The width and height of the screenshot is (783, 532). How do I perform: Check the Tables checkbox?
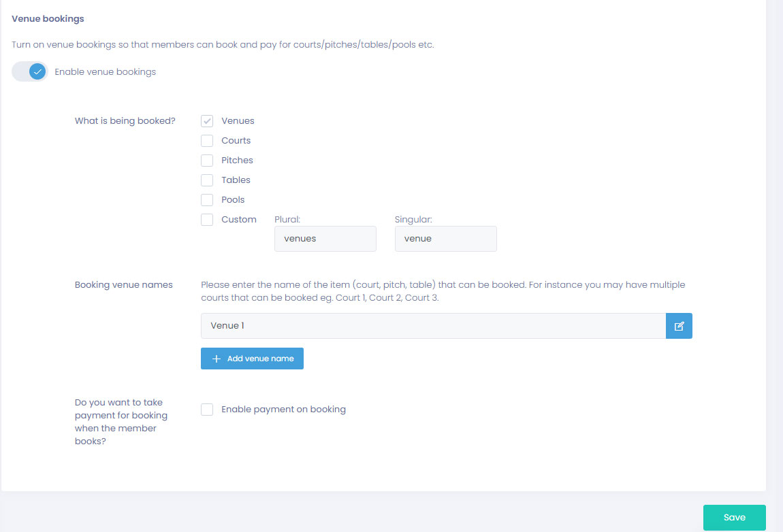(207, 180)
